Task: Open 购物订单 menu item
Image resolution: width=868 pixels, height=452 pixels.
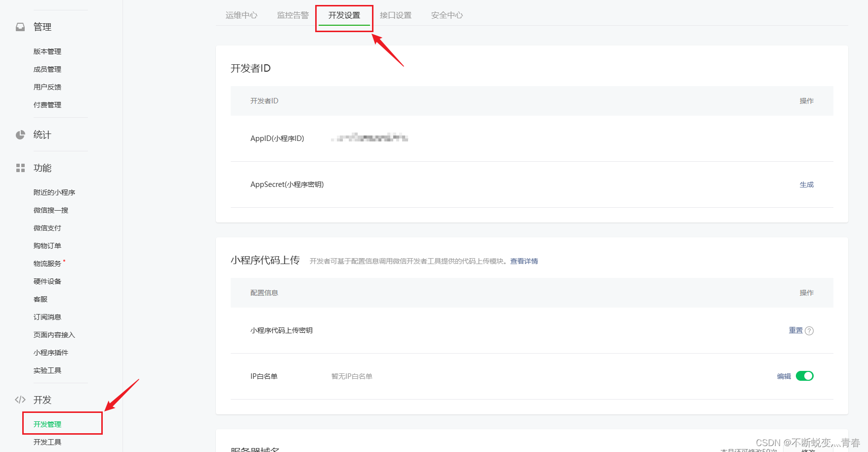Action: pos(47,246)
